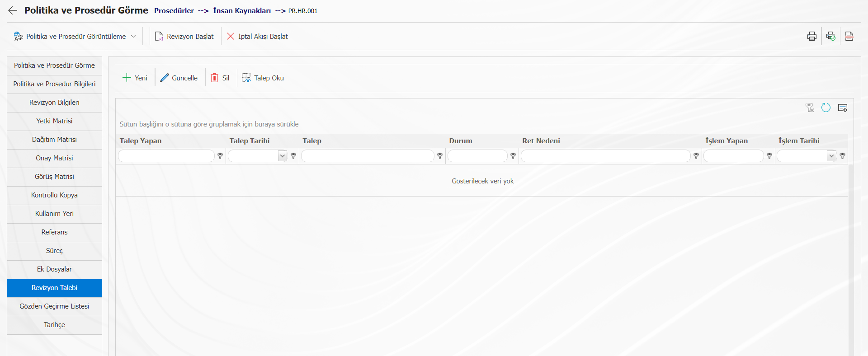This screenshot has height=356, width=868.
Task: Click the İşlem Yapan filter input field
Action: (733, 156)
